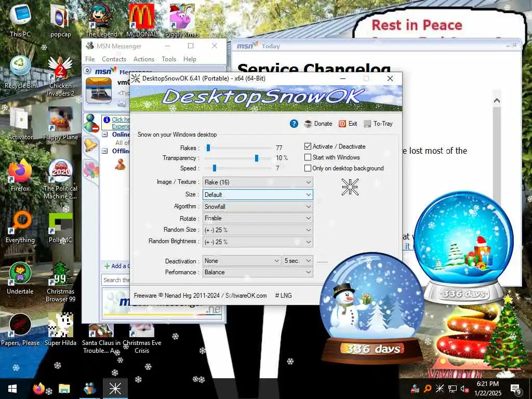Open Image / Texture dropdown

[x=258, y=182]
